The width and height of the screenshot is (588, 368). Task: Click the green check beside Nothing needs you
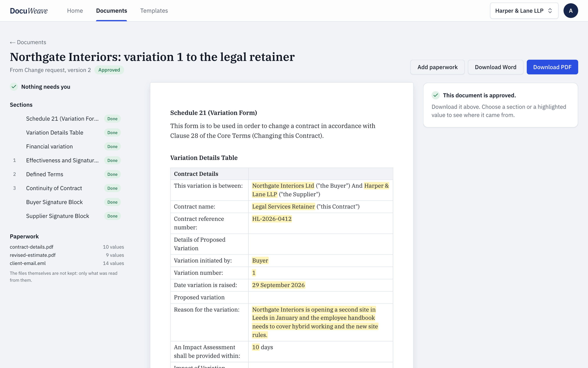coord(14,87)
